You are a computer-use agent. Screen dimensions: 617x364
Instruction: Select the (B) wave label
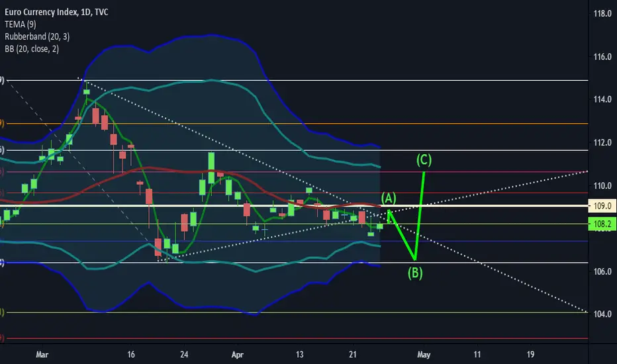click(415, 273)
